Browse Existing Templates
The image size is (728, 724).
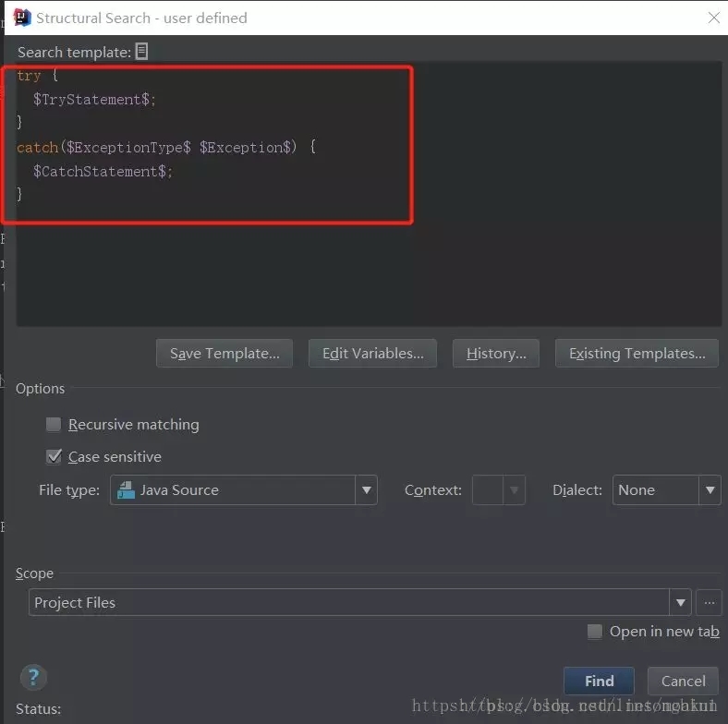pyautogui.click(x=637, y=354)
